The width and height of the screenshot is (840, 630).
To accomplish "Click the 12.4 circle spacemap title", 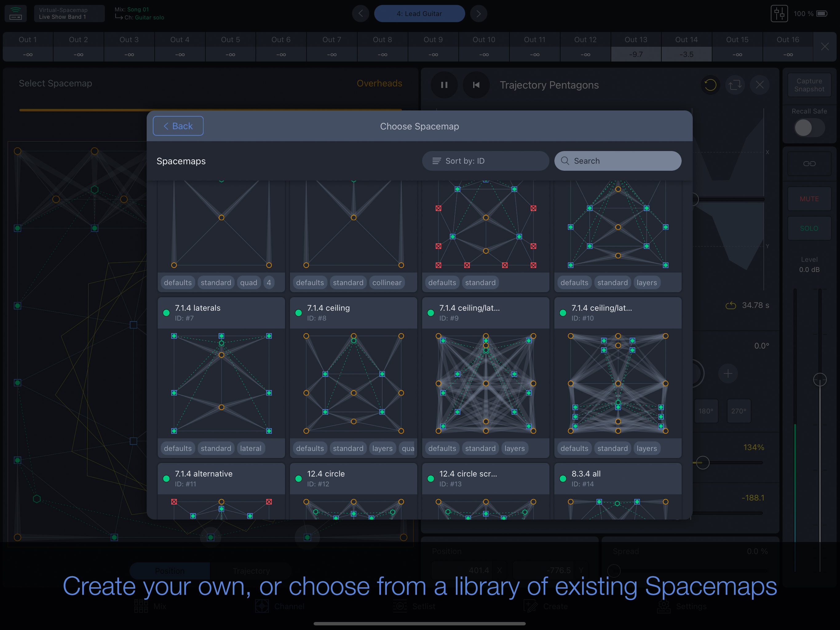I will (x=326, y=473).
